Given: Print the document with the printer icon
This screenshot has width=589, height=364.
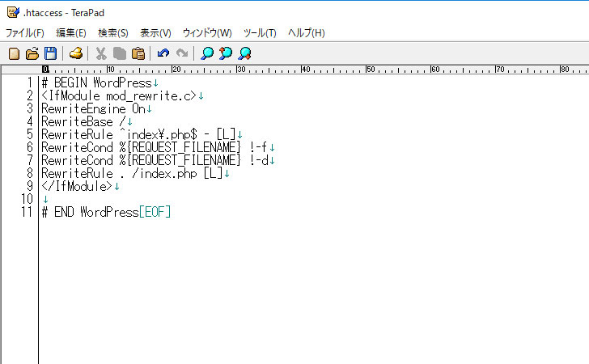Looking at the screenshot, I should pos(76,53).
